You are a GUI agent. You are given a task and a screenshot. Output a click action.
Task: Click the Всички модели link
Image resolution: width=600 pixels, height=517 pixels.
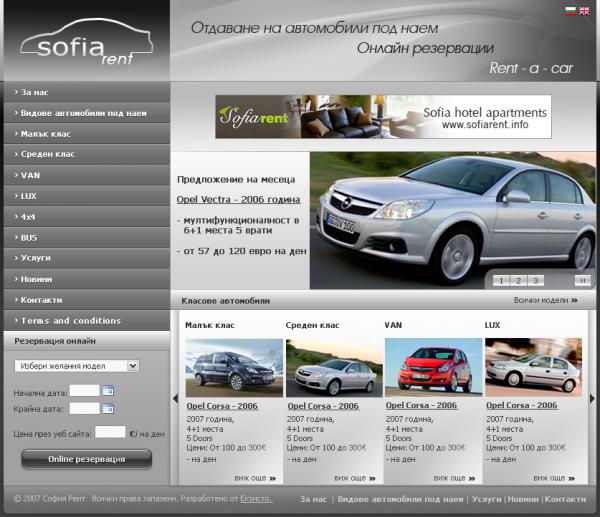point(546,300)
